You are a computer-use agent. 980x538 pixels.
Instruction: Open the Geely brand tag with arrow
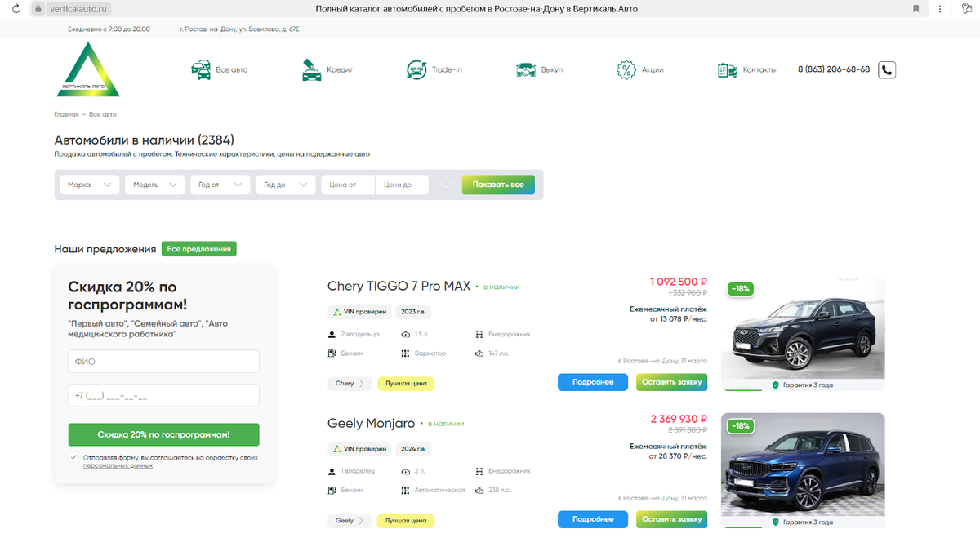pos(350,520)
